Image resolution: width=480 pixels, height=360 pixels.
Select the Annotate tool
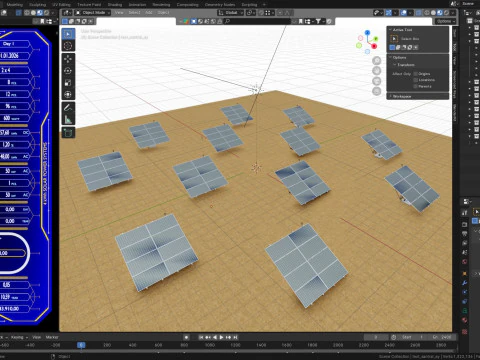point(68,107)
